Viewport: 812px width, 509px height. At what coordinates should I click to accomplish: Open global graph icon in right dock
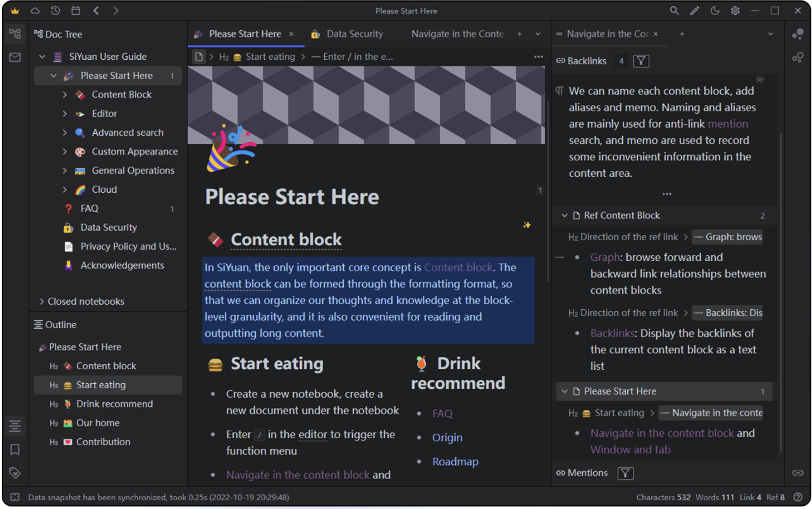[x=798, y=34]
